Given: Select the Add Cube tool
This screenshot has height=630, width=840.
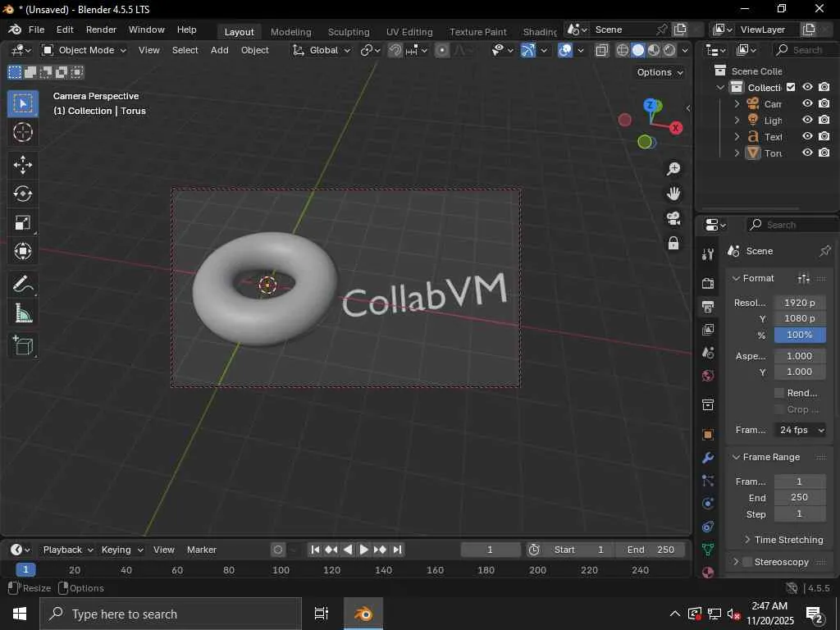Looking at the screenshot, I should point(22,345).
